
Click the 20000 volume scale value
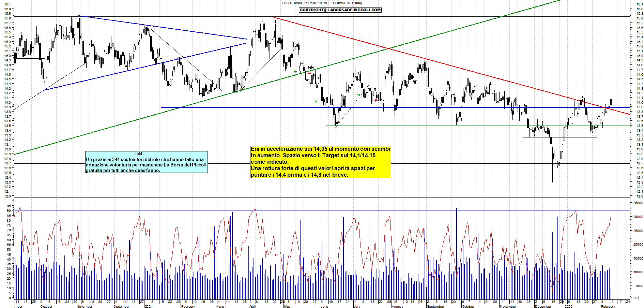tap(638, 244)
